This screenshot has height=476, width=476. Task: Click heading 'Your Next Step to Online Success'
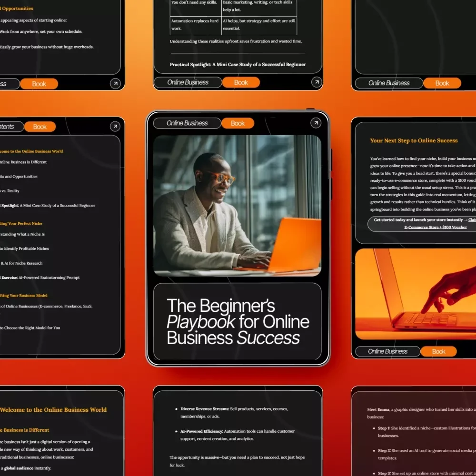point(414,140)
